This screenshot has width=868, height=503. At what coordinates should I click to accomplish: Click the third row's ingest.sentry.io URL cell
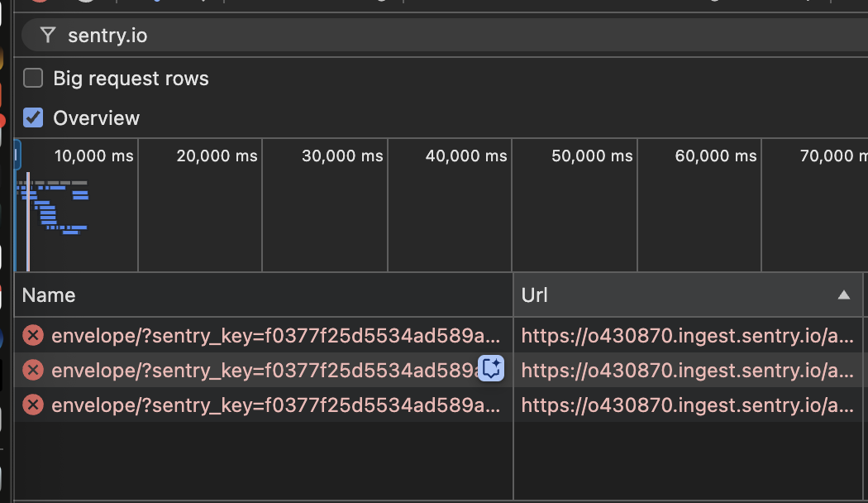(688, 405)
